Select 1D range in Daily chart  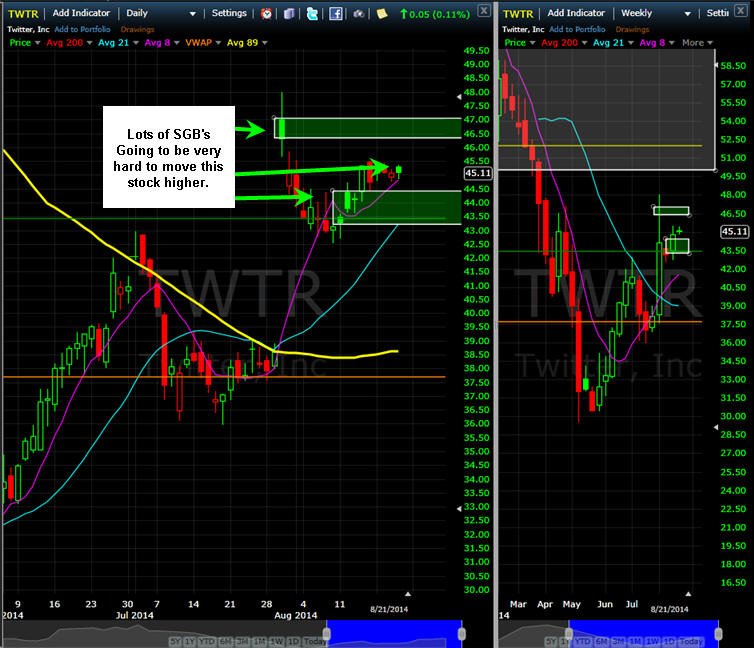[x=293, y=641]
